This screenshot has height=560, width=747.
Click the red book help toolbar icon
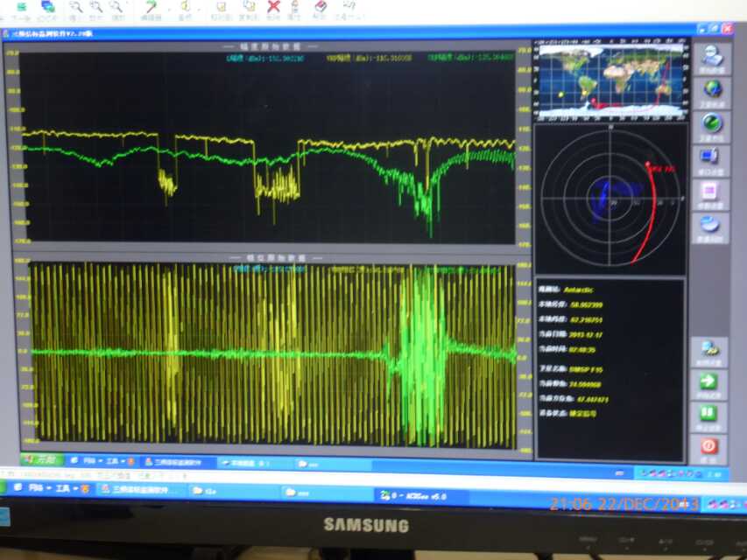(321, 7)
